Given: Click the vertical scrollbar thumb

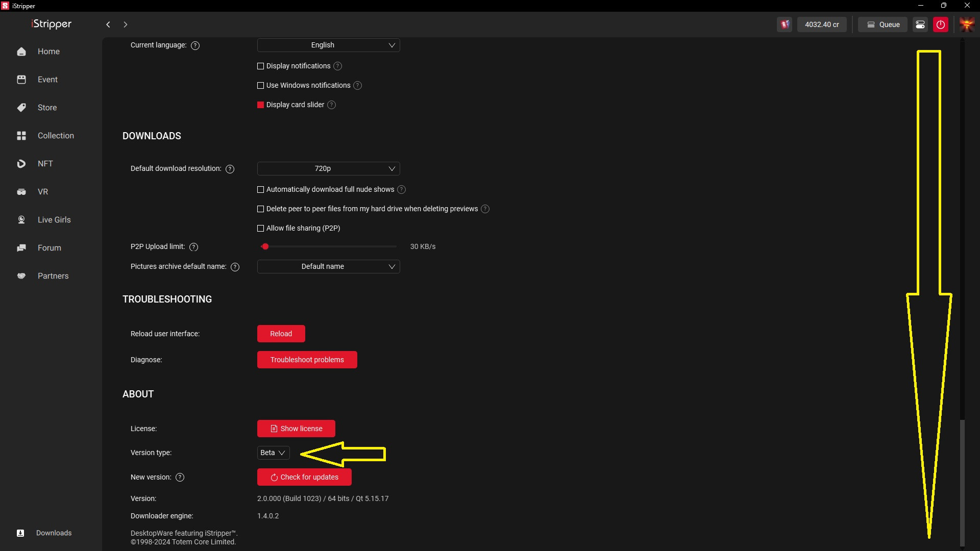Looking at the screenshot, I should 962,482.
